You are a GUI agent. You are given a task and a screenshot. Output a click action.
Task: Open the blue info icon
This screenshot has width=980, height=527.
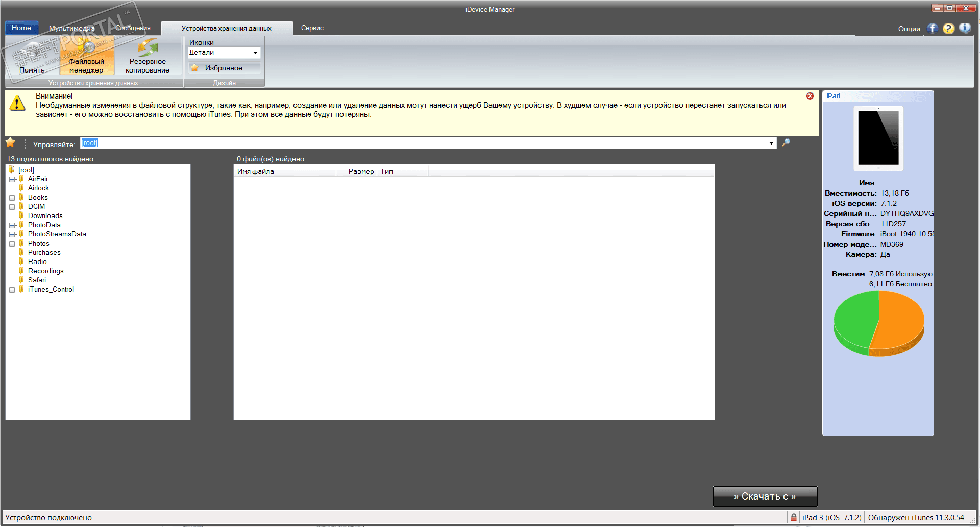(x=965, y=29)
